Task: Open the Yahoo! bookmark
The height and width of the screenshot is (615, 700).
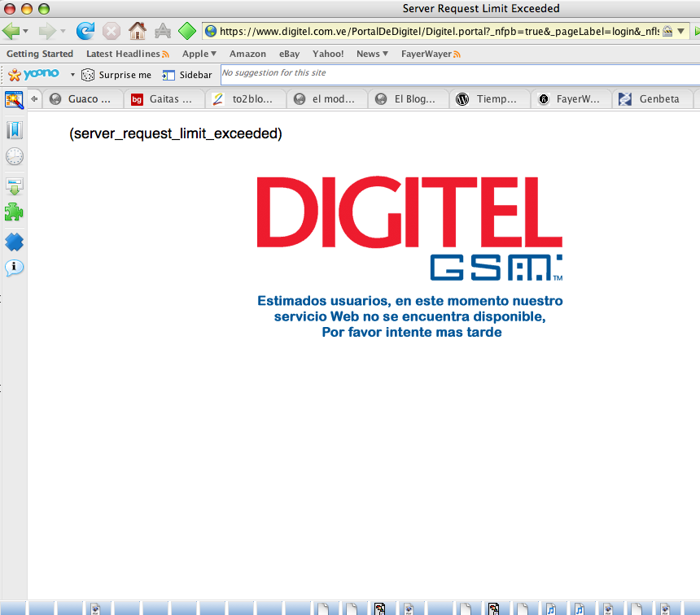Action: [x=328, y=54]
